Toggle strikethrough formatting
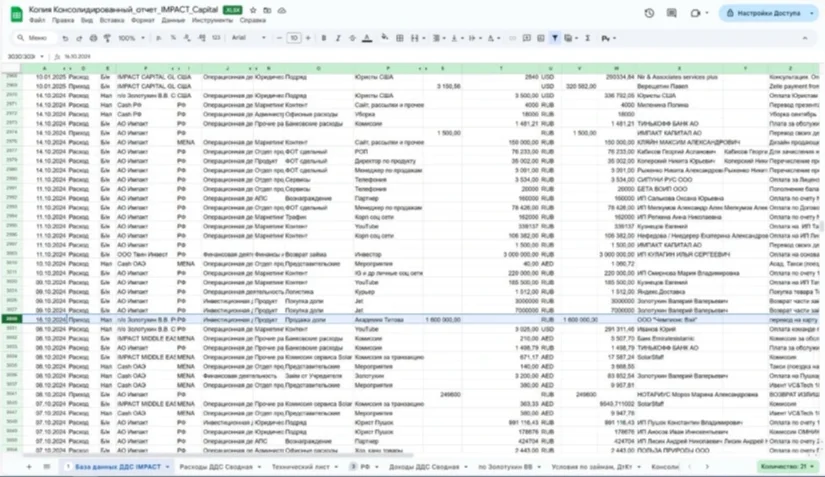The image size is (825, 477). pos(352,38)
